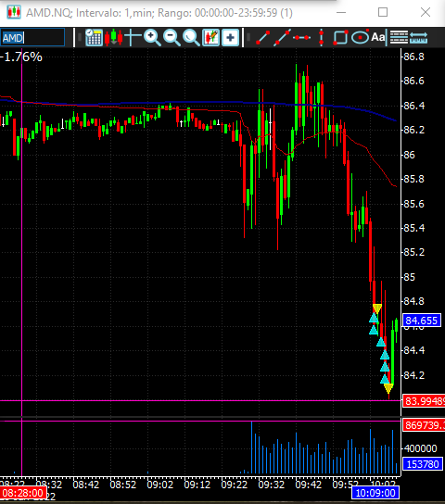The width and height of the screenshot is (445, 504).
Task: Click the blue plus add button
Action: 230,38
